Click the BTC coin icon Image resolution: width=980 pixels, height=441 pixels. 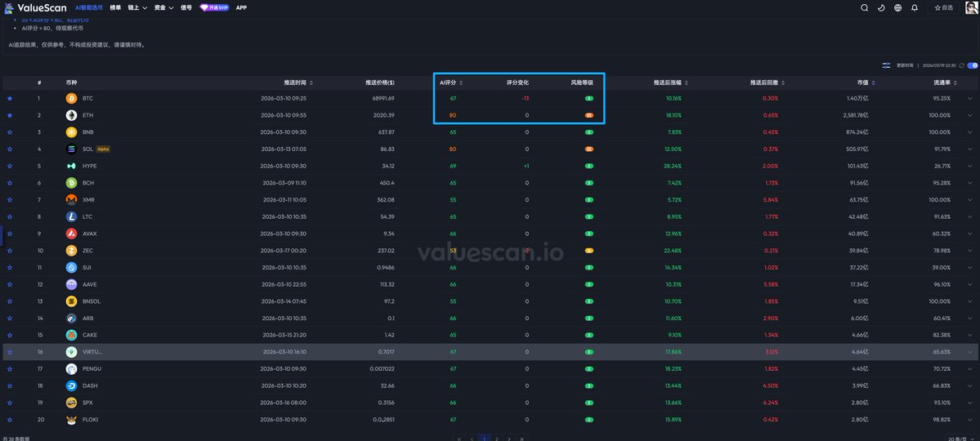pos(71,98)
